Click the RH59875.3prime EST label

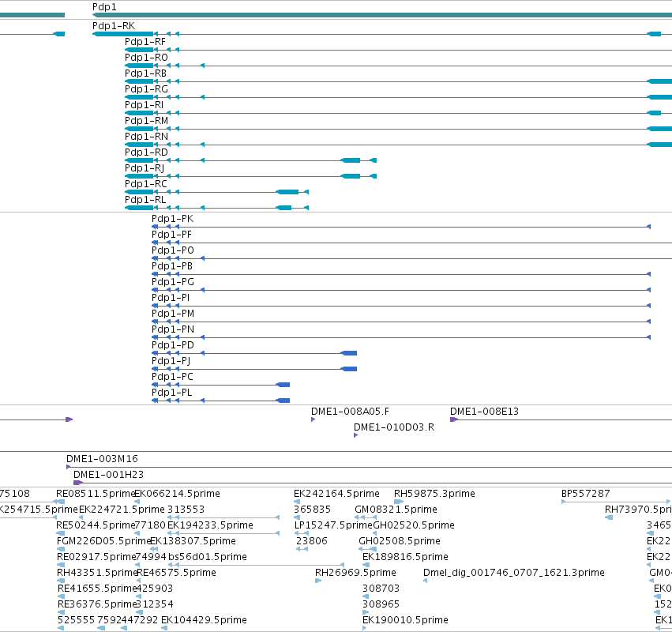(434, 494)
